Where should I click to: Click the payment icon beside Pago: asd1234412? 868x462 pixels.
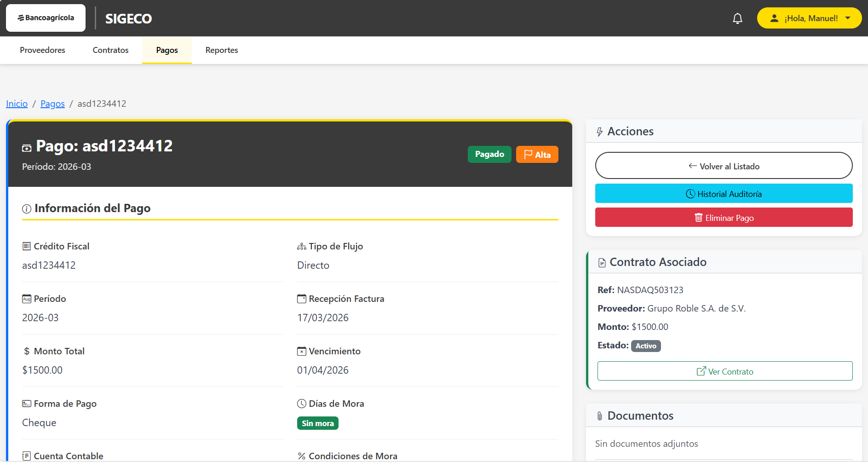point(27,148)
